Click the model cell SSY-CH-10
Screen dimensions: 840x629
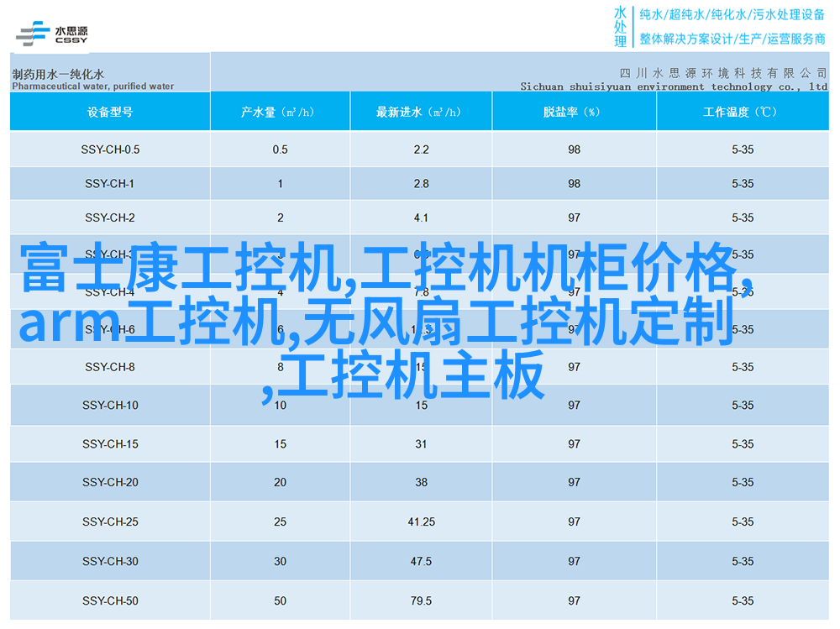coord(110,405)
